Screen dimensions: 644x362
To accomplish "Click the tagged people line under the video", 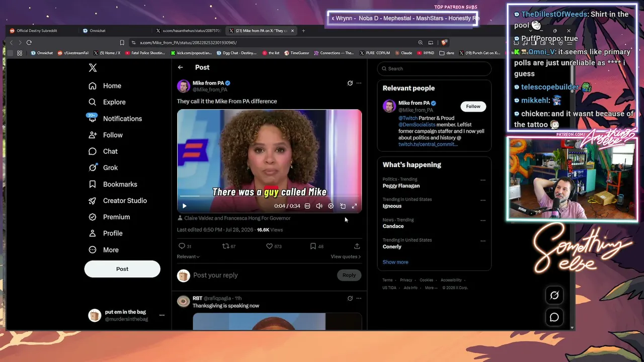I will tap(234, 218).
